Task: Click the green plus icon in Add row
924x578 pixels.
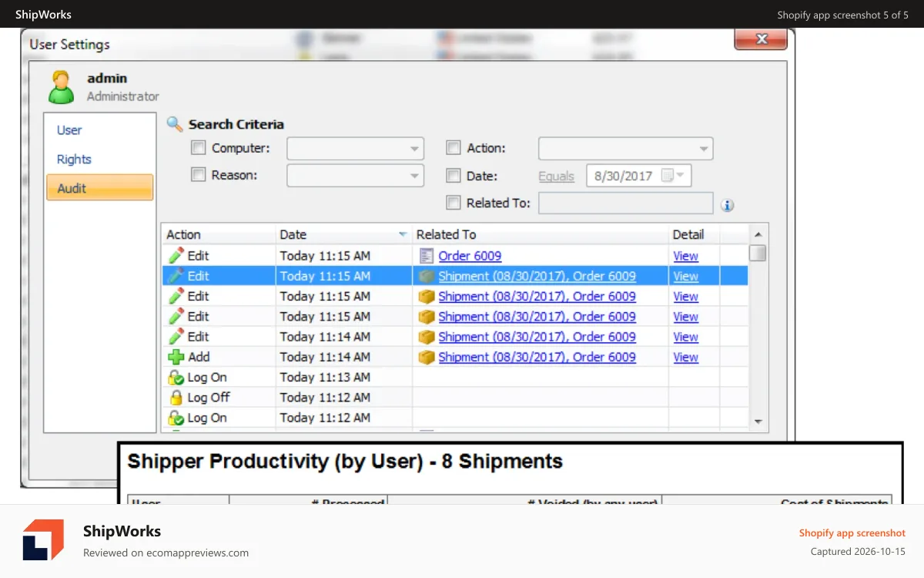Action: coord(176,357)
